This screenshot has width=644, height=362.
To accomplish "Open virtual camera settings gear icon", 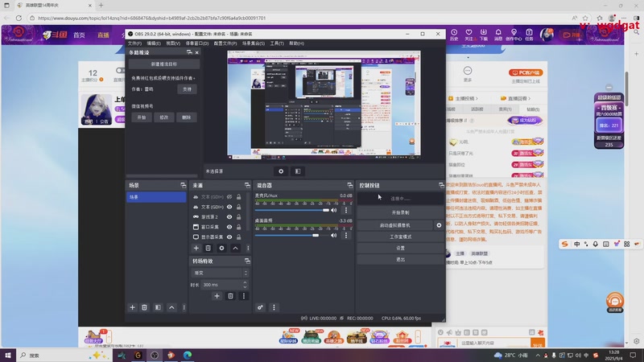I will 439,225.
